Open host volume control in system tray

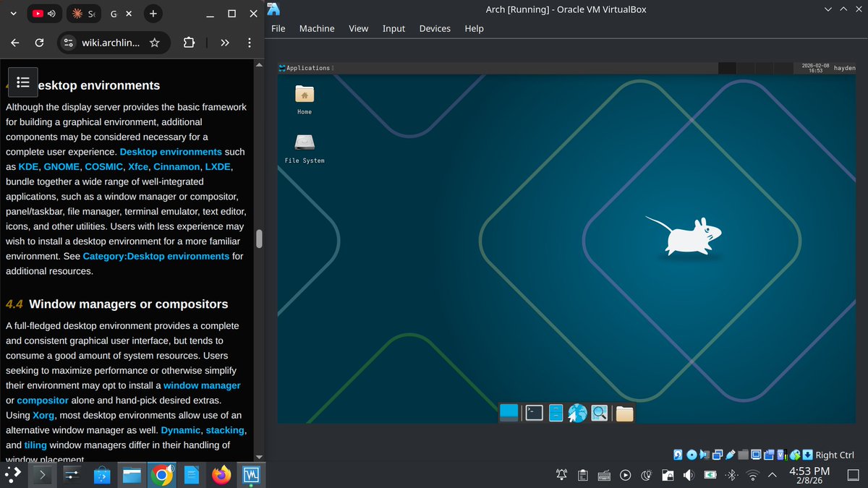coord(689,475)
